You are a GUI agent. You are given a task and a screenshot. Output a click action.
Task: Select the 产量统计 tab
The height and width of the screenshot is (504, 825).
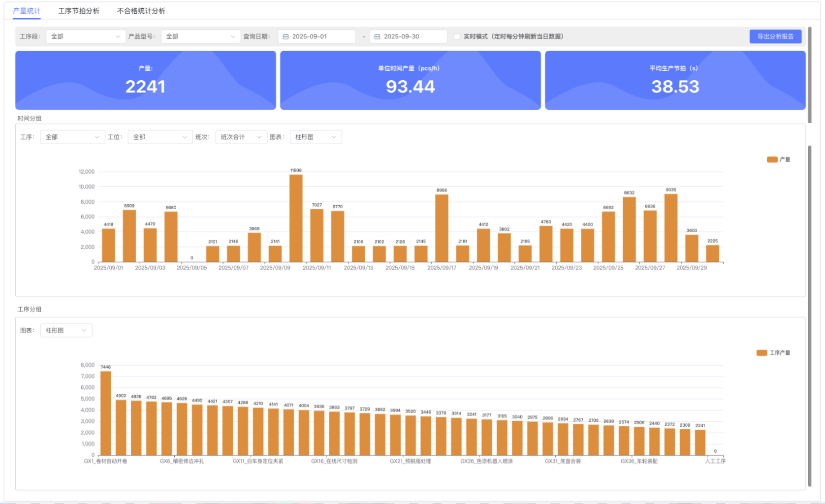pos(27,11)
